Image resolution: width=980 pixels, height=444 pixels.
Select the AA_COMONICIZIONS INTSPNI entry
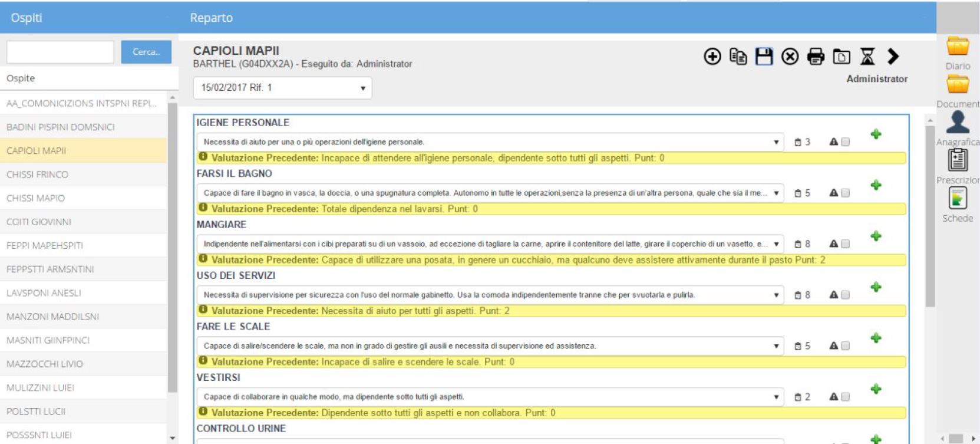(84, 103)
